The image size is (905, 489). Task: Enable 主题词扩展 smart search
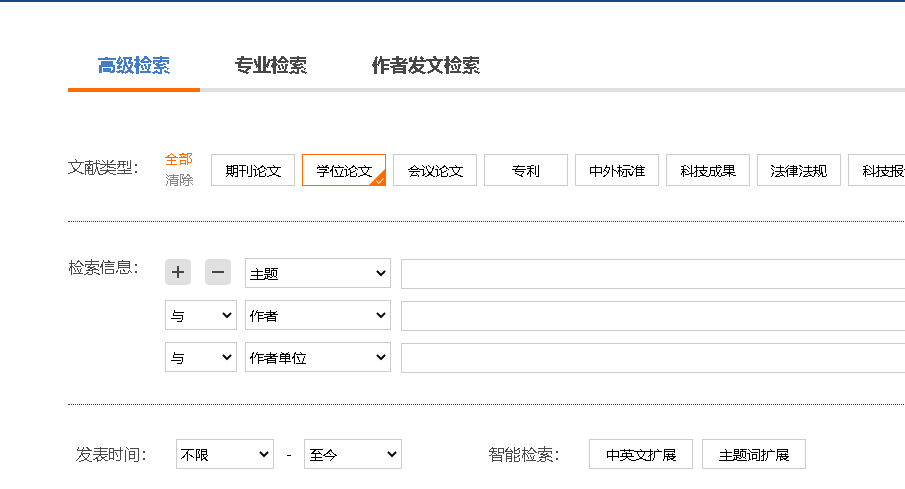pos(754,454)
